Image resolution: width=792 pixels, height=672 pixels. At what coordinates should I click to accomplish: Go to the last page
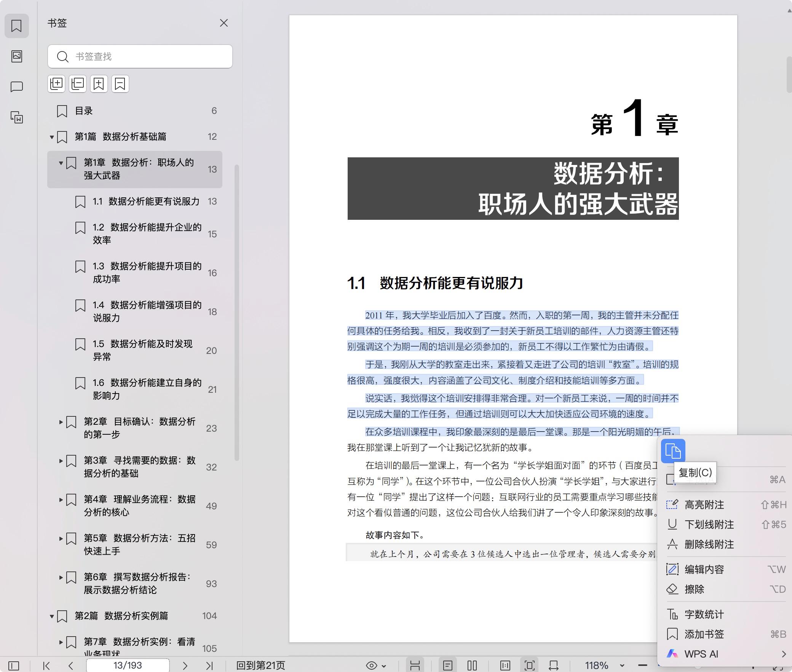click(209, 666)
